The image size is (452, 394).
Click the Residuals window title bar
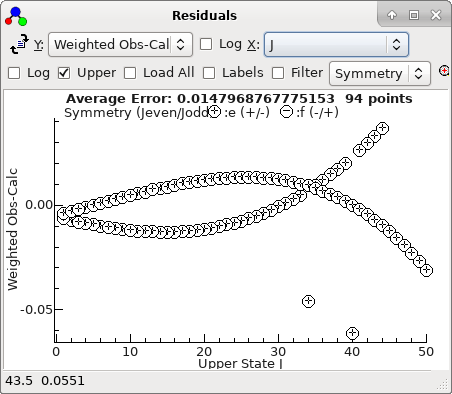click(204, 15)
